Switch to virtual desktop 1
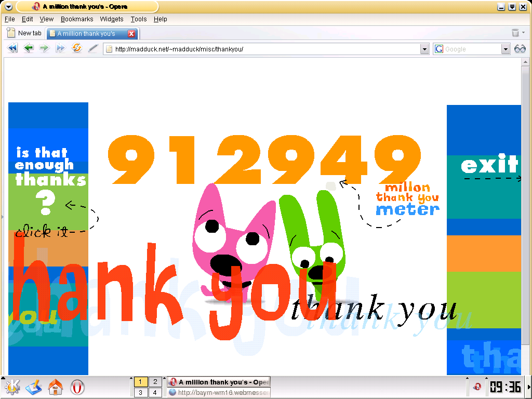The width and height of the screenshot is (532, 399). (140, 382)
